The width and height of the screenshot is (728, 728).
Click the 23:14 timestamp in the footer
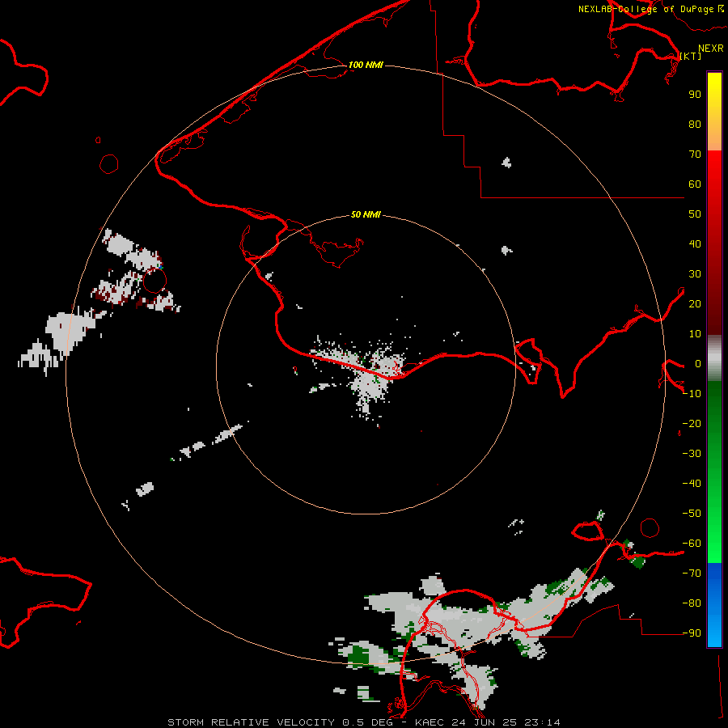(x=542, y=722)
